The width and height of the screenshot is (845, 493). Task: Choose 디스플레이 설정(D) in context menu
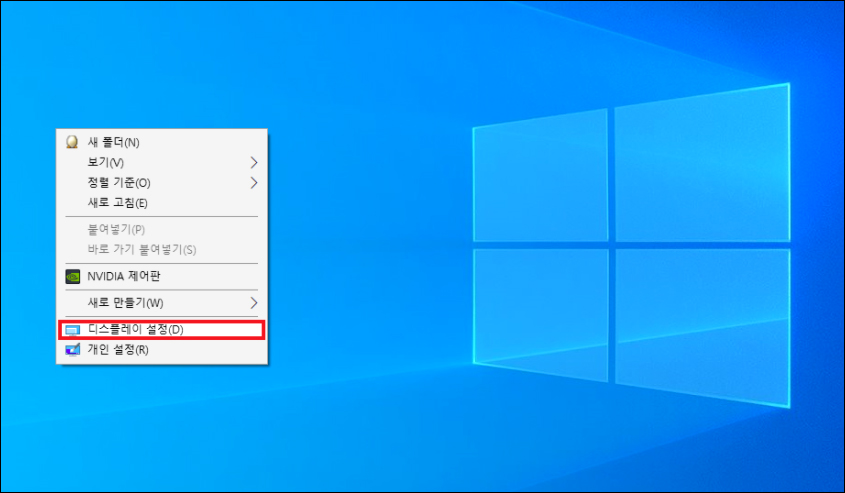coord(162,329)
